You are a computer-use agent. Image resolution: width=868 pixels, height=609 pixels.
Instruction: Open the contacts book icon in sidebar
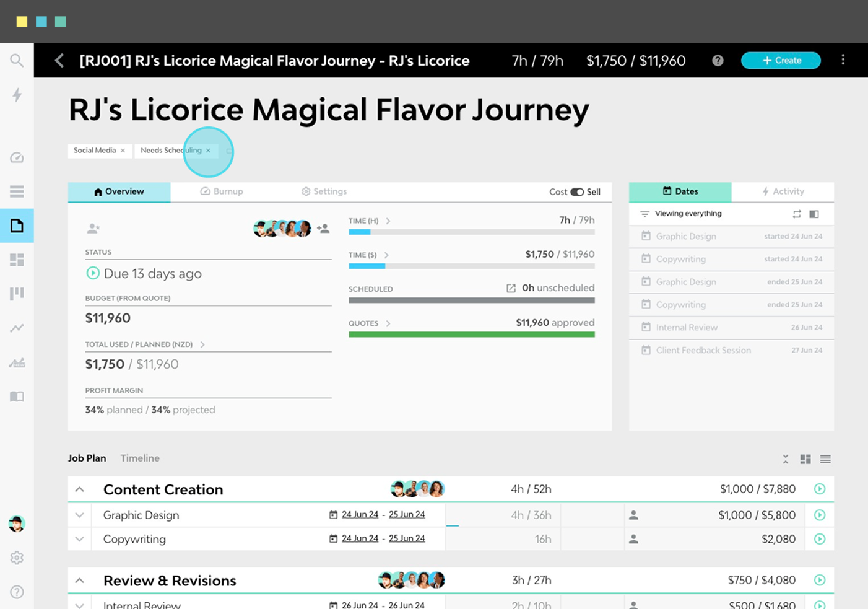pyautogui.click(x=17, y=397)
